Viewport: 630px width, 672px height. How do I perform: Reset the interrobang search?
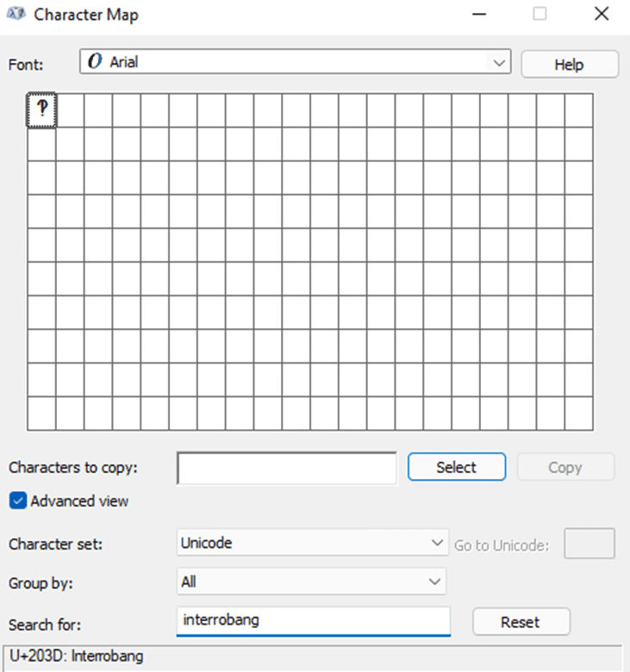pos(521,621)
